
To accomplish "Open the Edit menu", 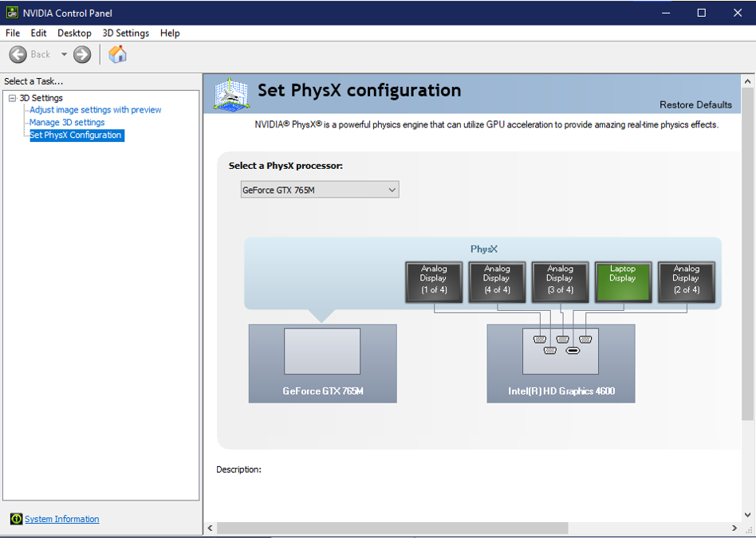I will pos(38,33).
